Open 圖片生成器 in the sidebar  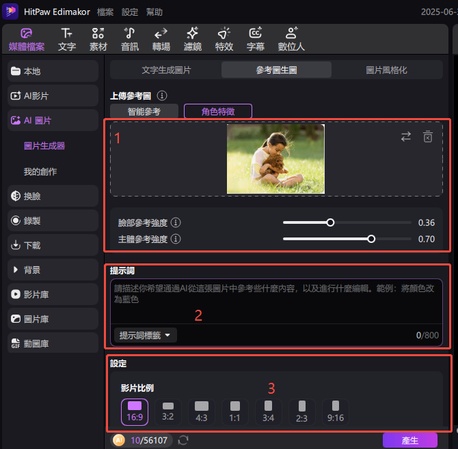[x=44, y=146]
